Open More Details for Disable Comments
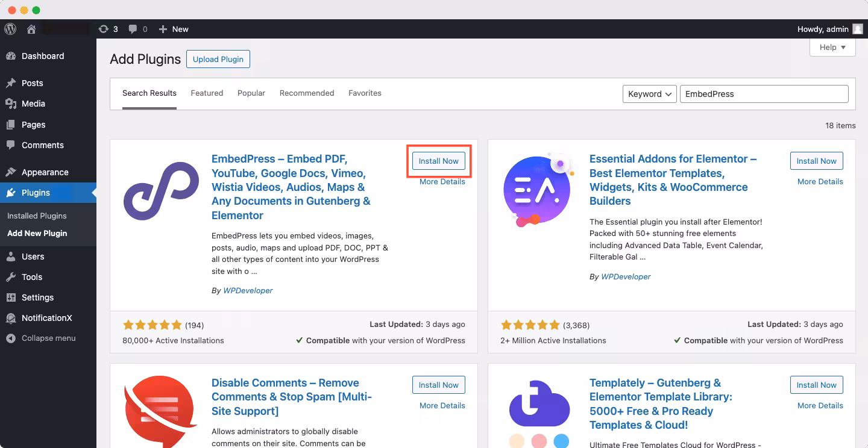Viewport: 868px width, 448px height. (x=442, y=406)
